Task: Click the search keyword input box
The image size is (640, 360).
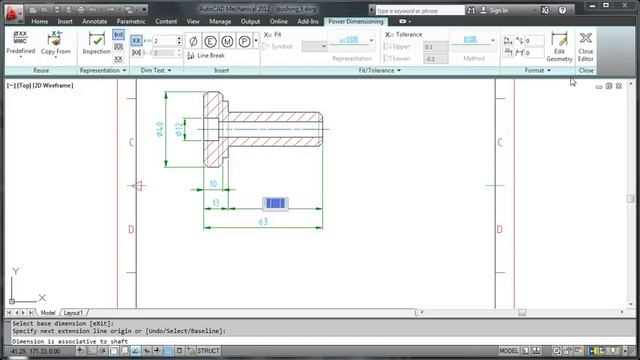Action: click(x=420, y=11)
